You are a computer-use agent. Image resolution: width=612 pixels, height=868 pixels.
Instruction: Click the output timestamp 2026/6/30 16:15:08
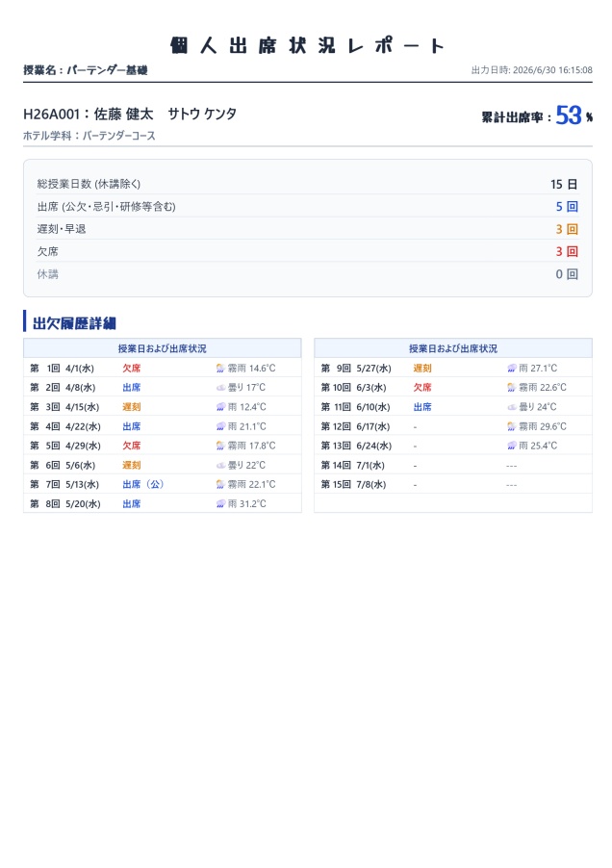tap(552, 70)
